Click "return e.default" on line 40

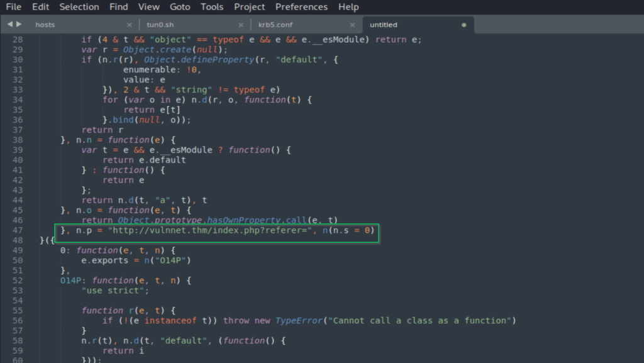(144, 160)
